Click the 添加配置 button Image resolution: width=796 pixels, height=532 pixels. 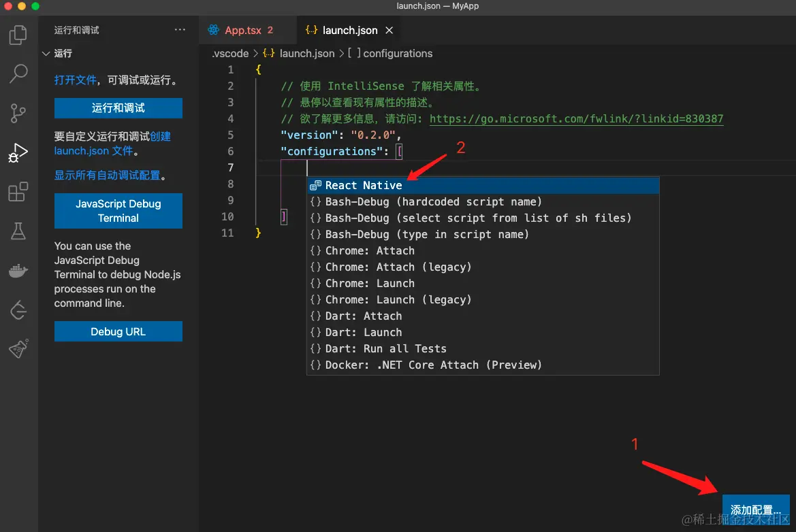[756, 510]
